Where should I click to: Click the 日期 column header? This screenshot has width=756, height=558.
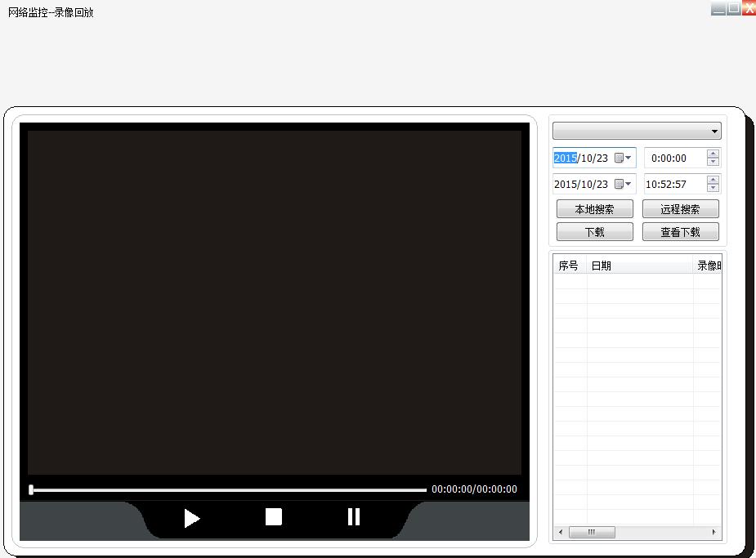[639, 266]
